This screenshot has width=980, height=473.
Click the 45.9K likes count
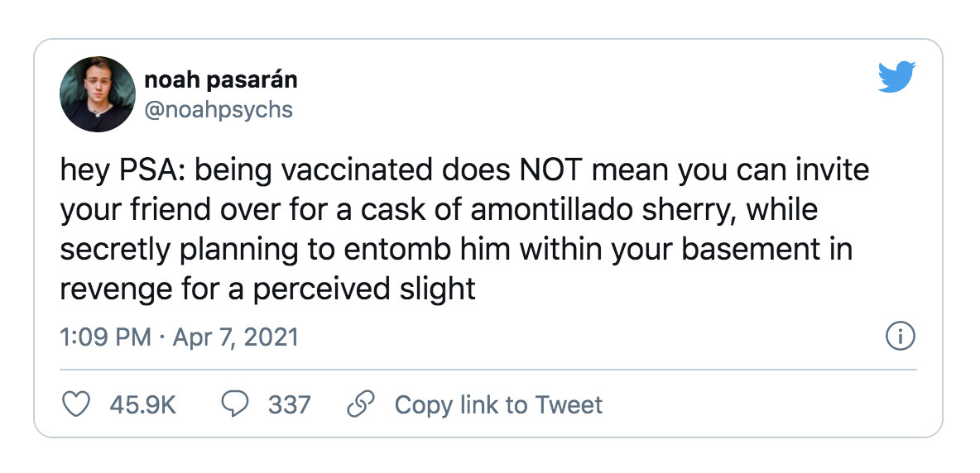[142, 404]
